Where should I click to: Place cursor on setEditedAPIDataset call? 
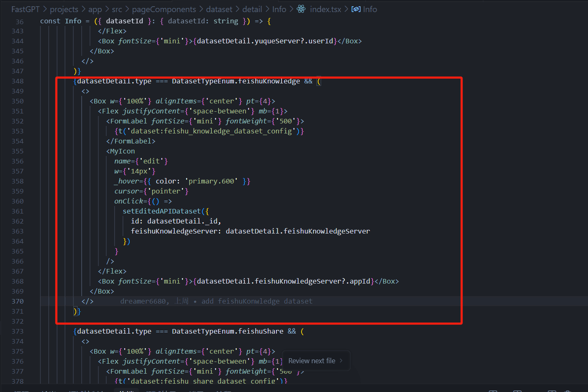point(161,211)
